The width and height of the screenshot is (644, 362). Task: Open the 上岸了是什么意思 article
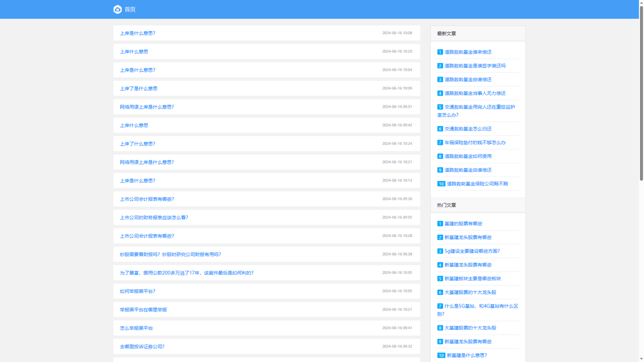(139, 88)
